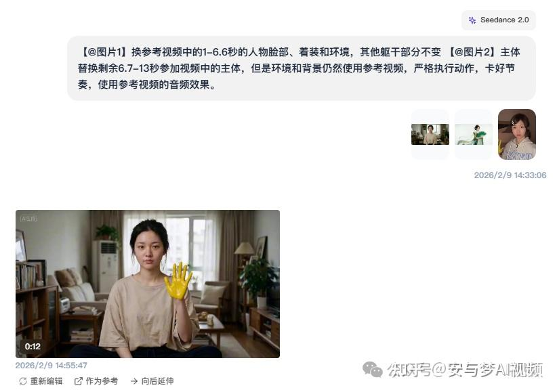
Task: Click the 【@图片1】 mention in the prompt
Action: point(103,52)
